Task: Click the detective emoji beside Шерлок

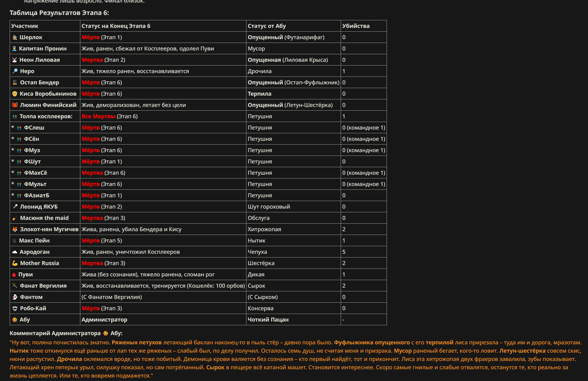Action: click(x=15, y=37)
